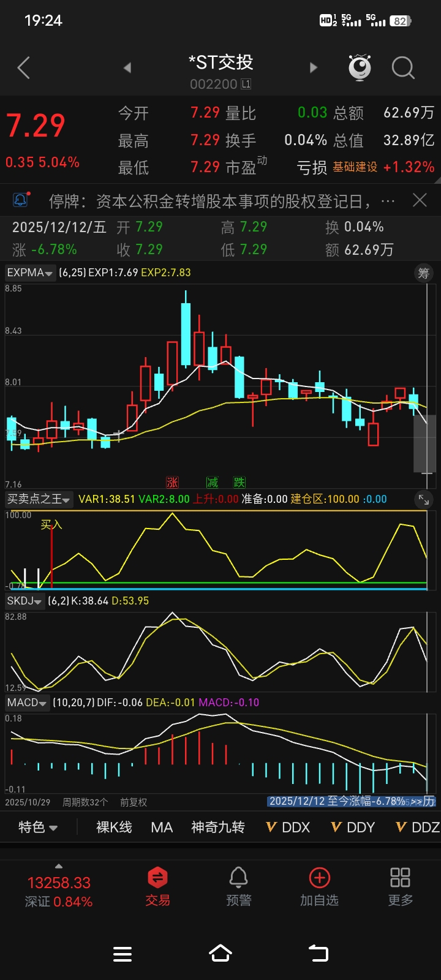The image size is (441, 980).
Task: Open the 预警 alert bell
Action: 238,886
